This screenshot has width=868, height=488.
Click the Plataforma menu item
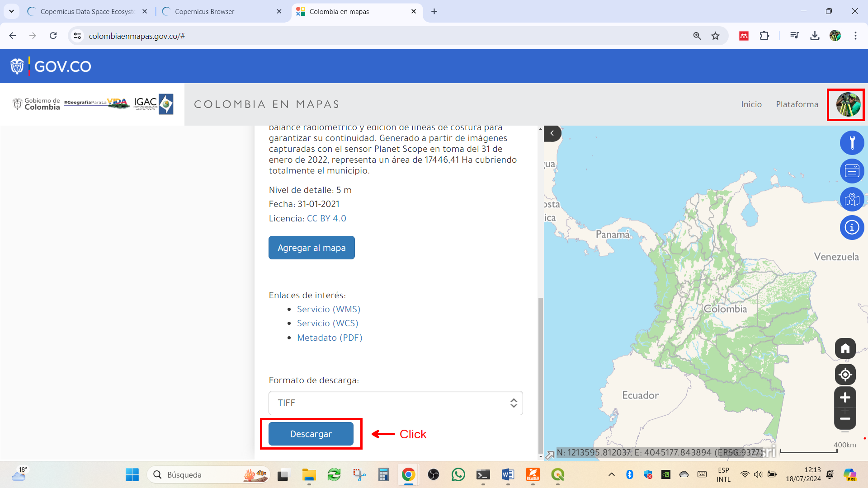[797, 104]
